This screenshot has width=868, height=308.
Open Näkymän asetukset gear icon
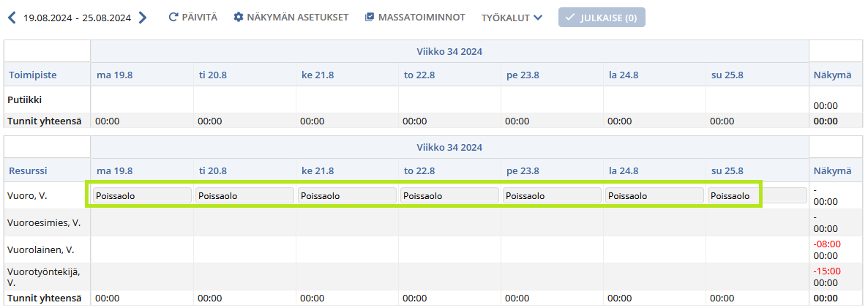pos(239,17)
